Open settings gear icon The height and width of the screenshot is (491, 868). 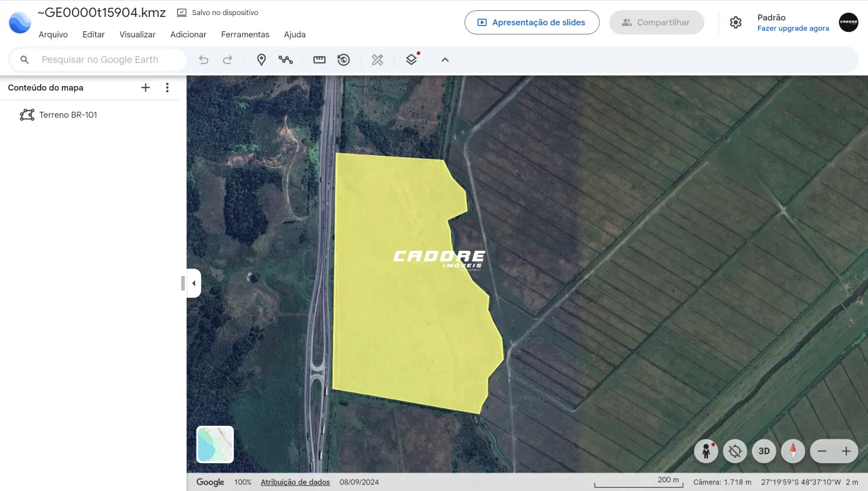click(736, 22)
